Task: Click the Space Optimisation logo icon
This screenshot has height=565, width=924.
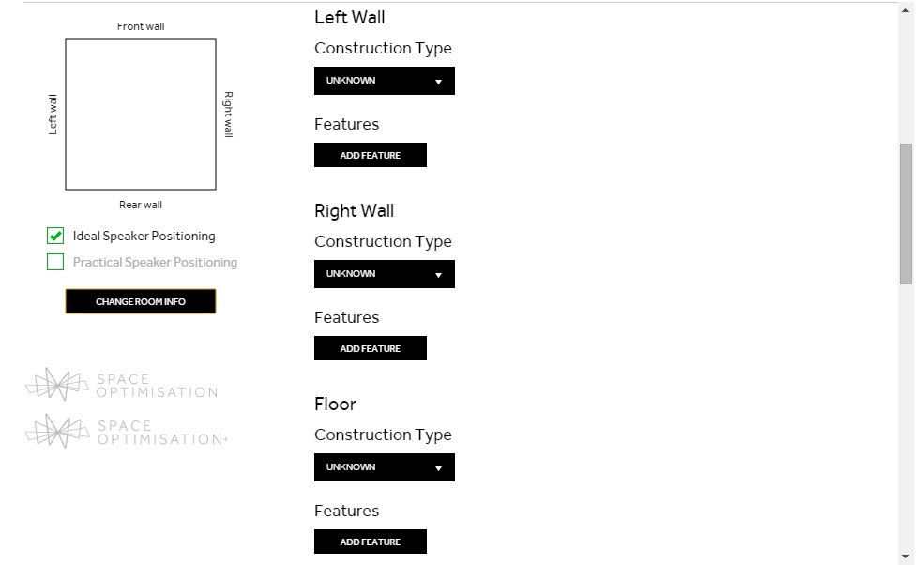Action: click(57, 385)
